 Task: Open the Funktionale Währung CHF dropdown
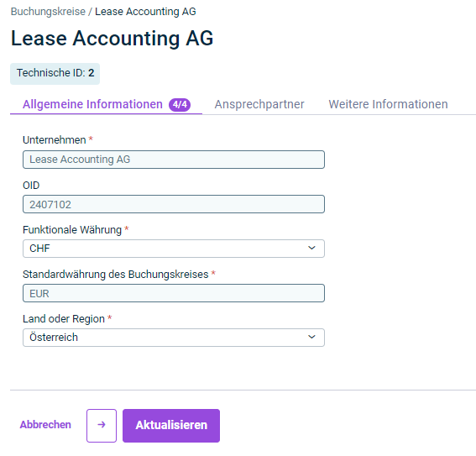pos(174,249)
